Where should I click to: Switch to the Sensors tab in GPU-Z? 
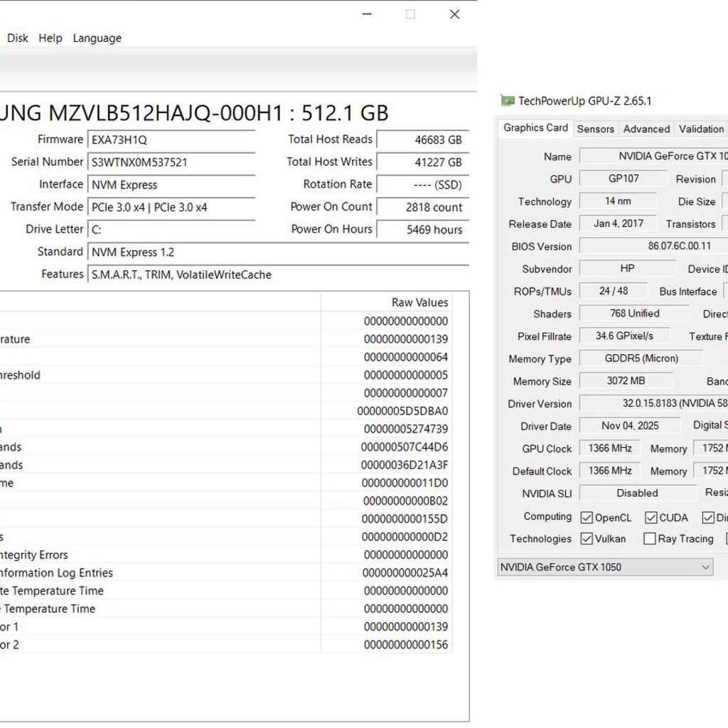tap(595, 129)
